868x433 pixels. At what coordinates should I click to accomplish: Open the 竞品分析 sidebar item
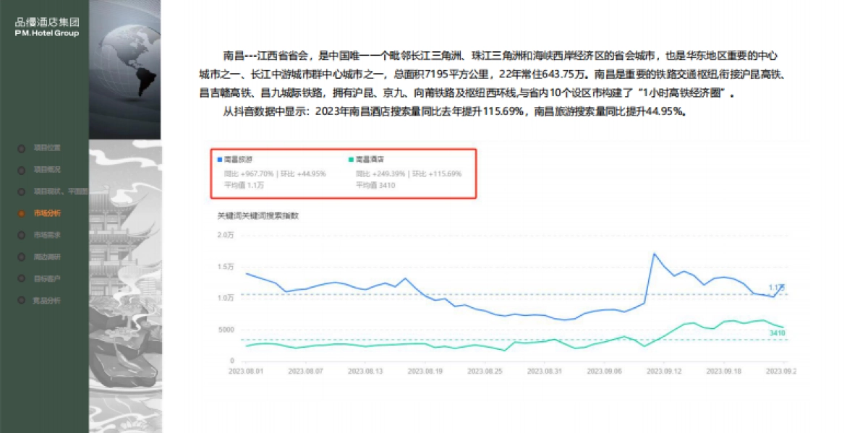(47, 300)
